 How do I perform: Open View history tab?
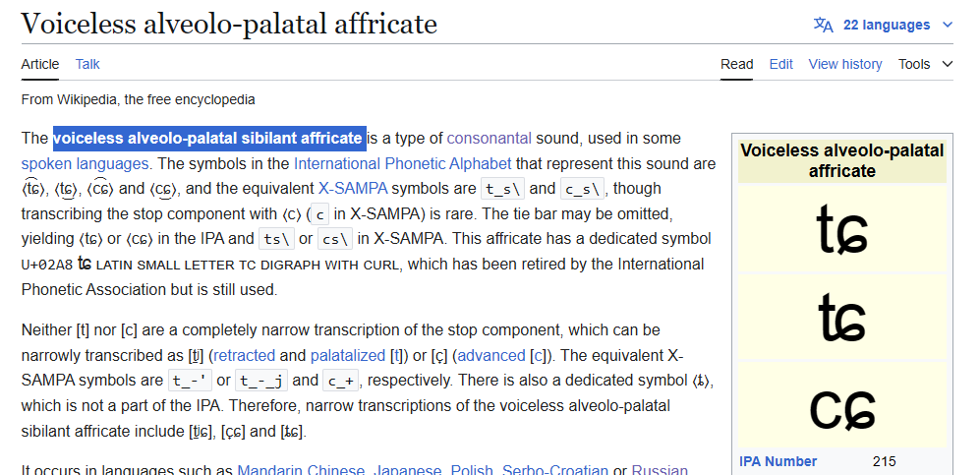pos(845,64)
